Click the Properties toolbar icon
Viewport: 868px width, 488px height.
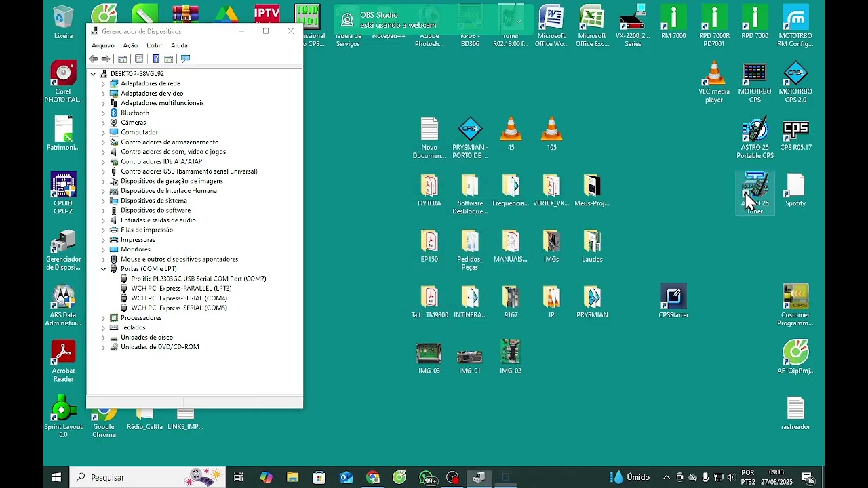tap(139, 59)
